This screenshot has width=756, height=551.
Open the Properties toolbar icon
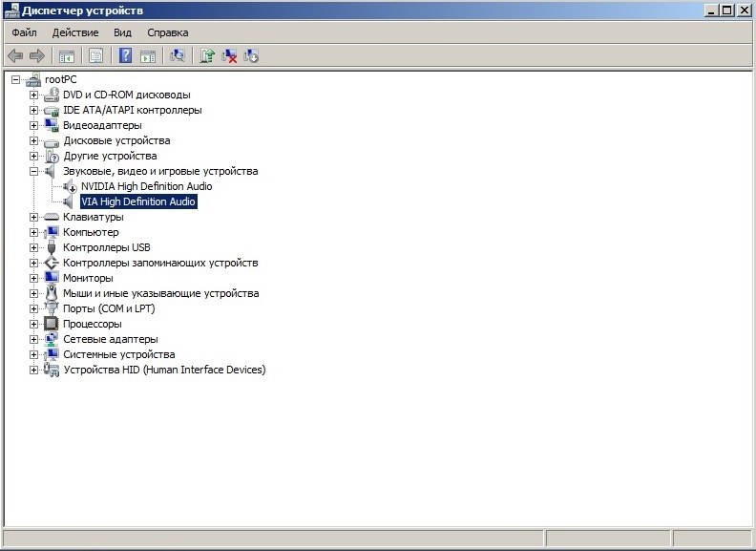96,56
